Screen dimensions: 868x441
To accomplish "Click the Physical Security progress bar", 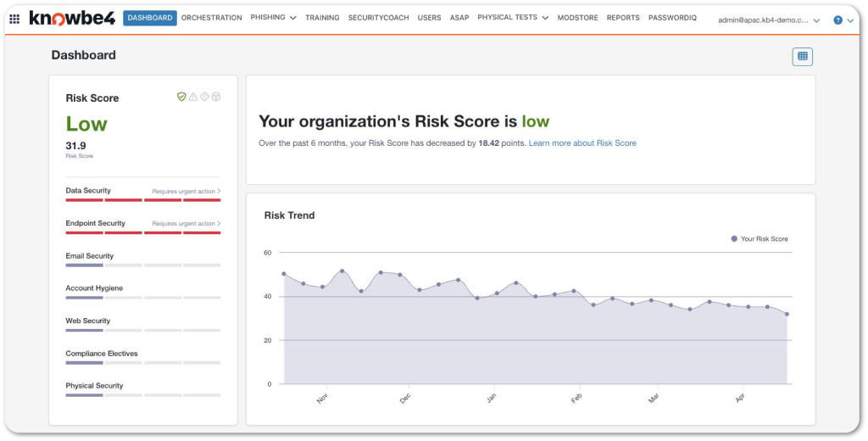I will [142, 395].
